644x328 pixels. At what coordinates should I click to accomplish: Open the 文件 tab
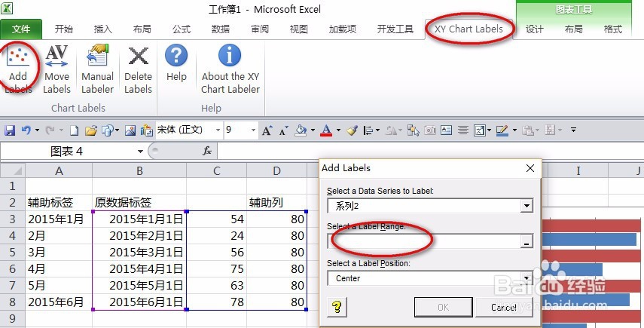(x=20, y=29)
